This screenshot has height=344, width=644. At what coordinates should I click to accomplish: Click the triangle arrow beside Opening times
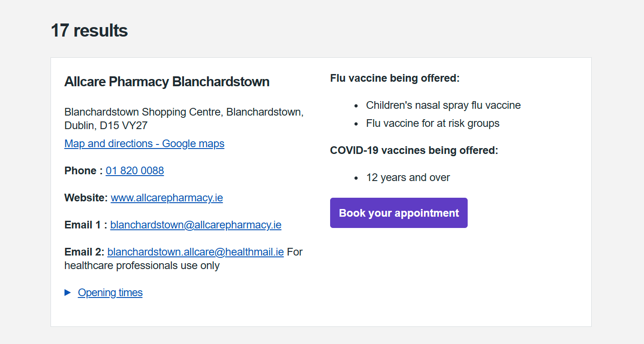point(68,293)
